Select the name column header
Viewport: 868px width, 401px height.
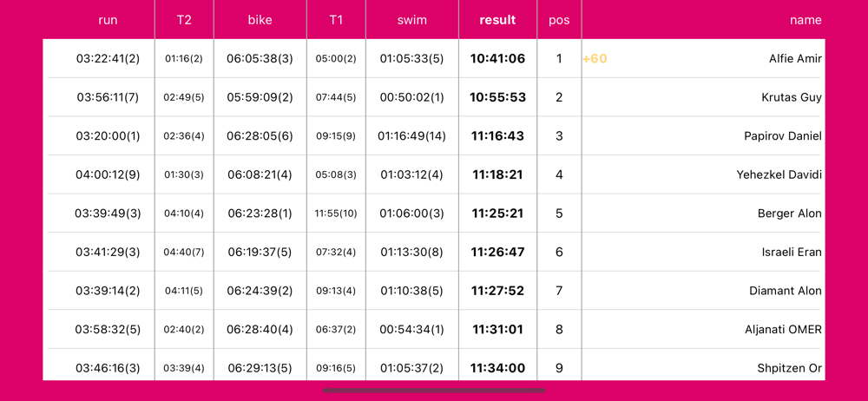pos(806,20)
